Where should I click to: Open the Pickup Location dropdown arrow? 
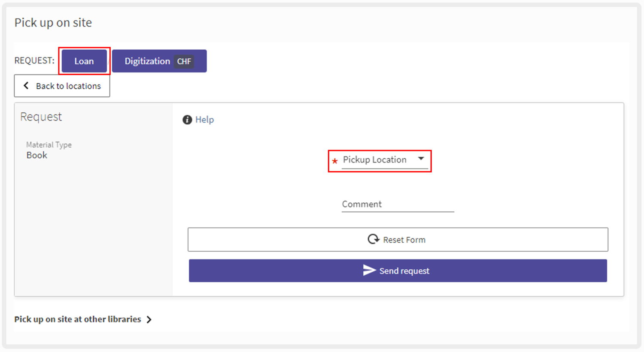[x=421, y=159]
